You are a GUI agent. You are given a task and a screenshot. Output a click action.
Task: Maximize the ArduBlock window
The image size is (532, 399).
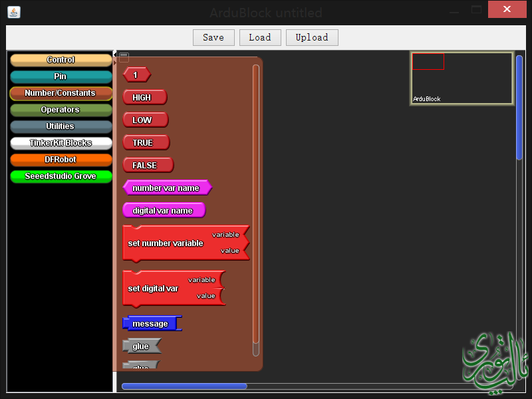point(476,9)
